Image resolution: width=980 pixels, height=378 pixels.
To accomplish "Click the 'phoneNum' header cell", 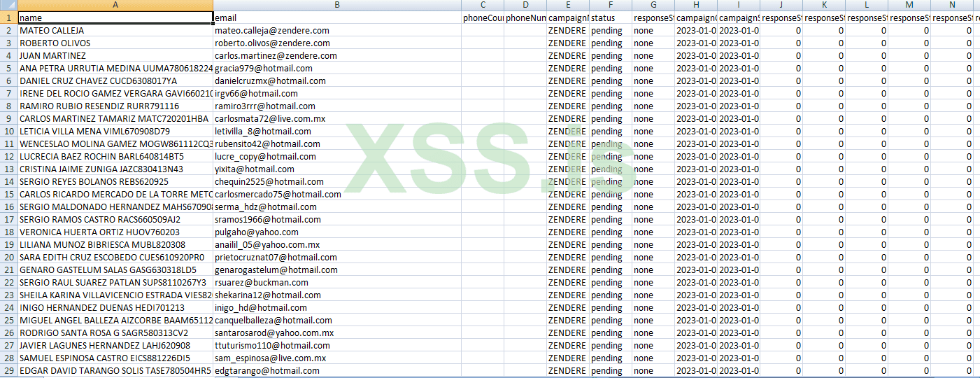I will point(525,17).
